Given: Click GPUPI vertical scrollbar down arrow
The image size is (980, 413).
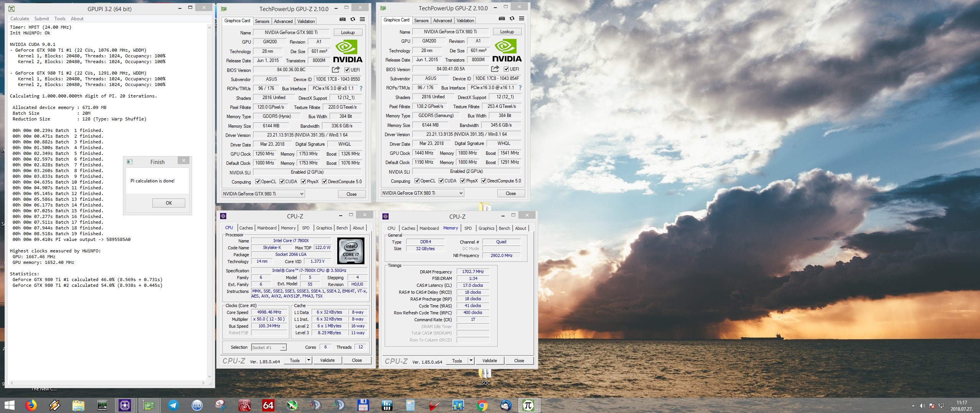Looking at the screenshot, I should pos(209,377).
